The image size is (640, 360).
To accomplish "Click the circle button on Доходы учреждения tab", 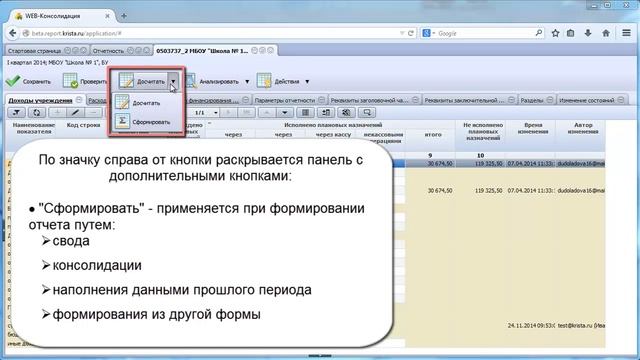I will coord(79,100).
